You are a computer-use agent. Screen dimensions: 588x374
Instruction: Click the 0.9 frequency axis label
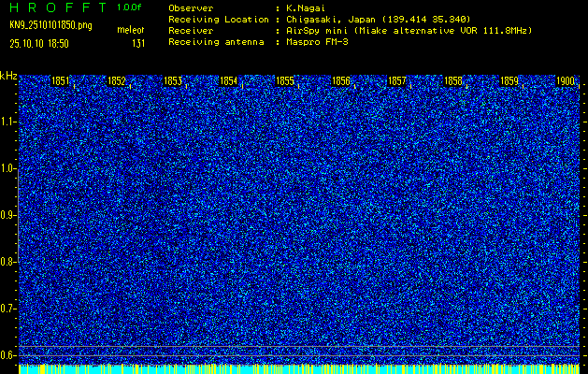pos(8,215)
